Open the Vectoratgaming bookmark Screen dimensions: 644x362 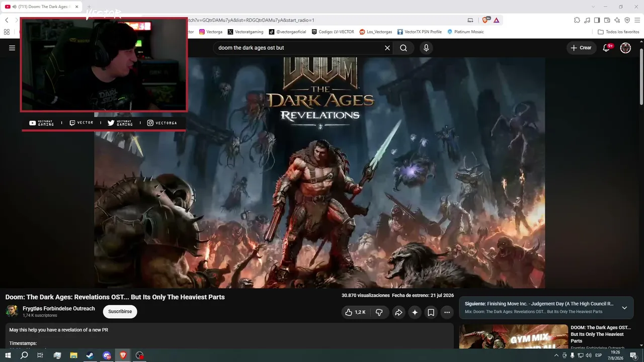(x=245, y=32)
